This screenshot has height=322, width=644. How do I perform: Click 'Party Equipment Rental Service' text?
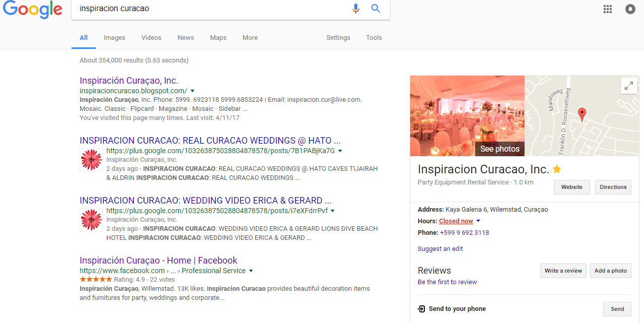click(463, 182)
